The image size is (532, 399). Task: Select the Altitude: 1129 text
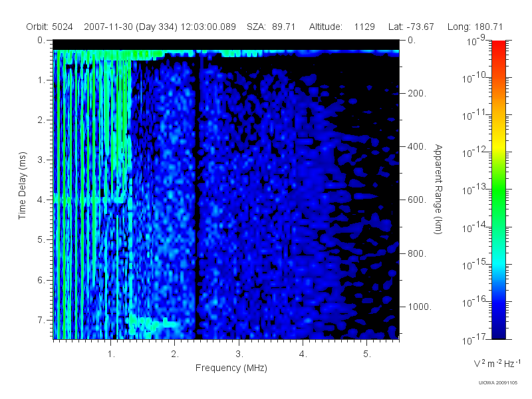click(342, 27)
